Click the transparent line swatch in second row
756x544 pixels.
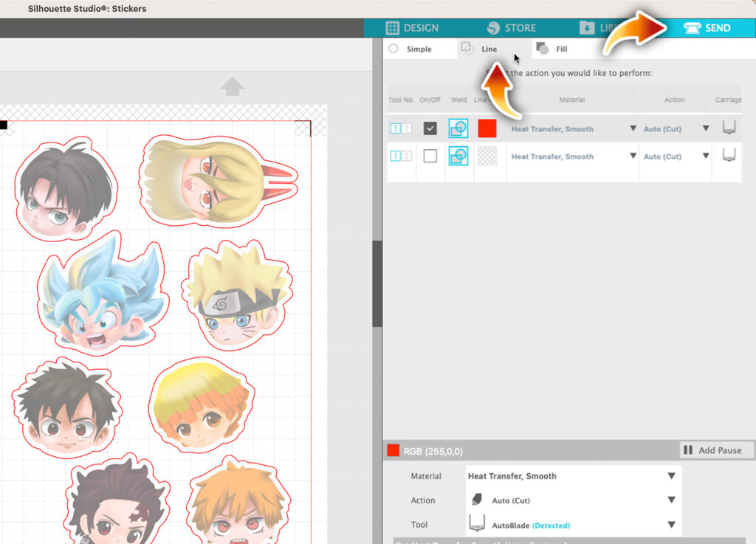pos(487,156)
